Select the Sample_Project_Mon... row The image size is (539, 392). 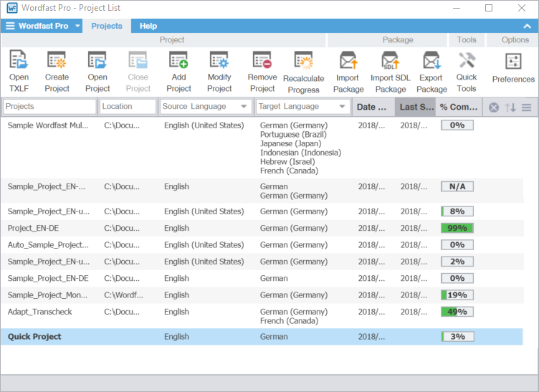262,295
